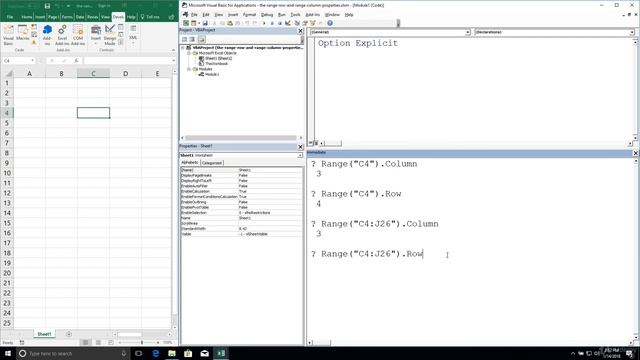Save the VBA project
Screen dimensions: 640x360
pos(205,23)
